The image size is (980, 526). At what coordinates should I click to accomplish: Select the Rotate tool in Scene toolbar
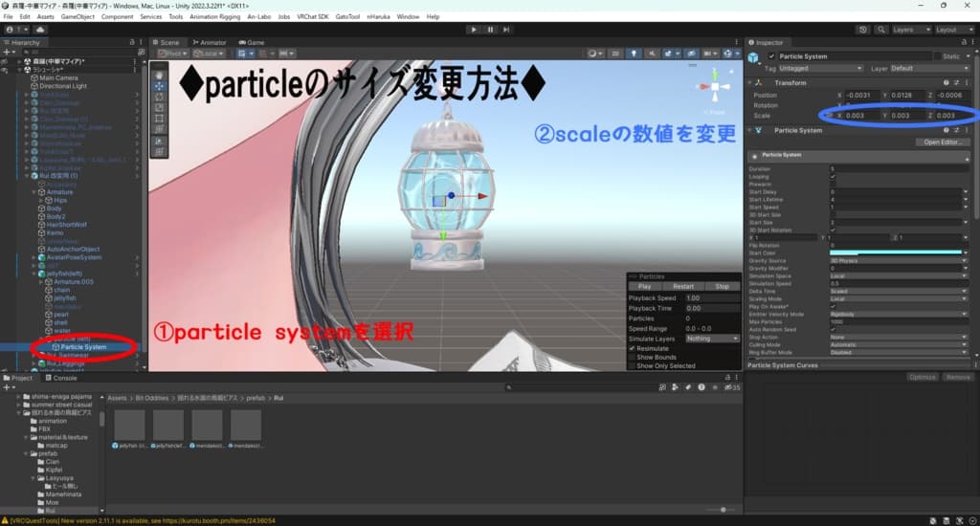(159, 97)
